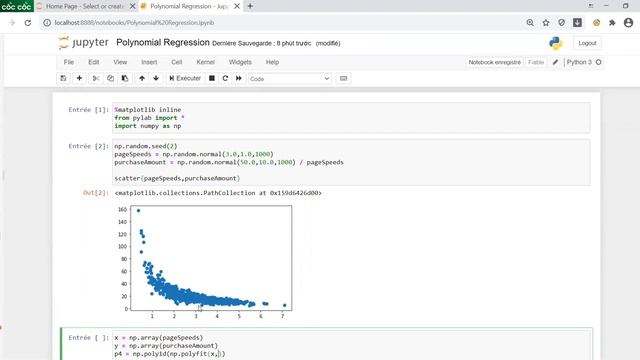Click the Notebook enregistré notification

(494, 62)
